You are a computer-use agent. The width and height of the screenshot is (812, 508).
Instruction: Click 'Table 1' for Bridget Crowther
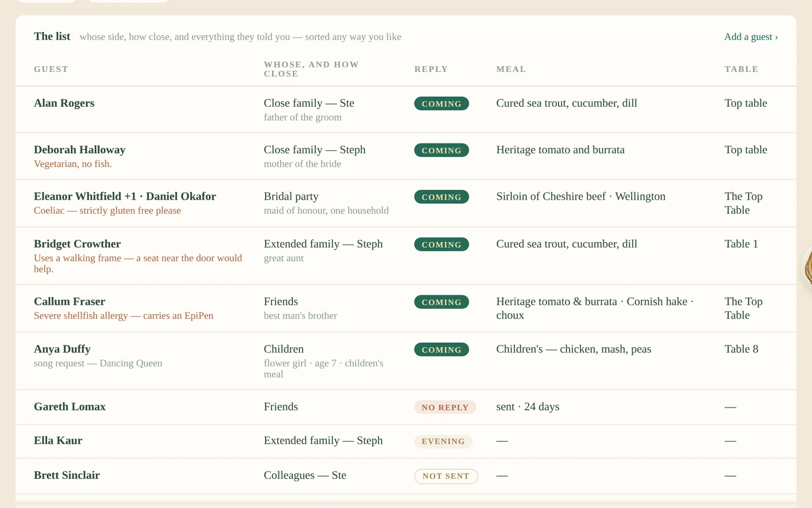(741, 244)
